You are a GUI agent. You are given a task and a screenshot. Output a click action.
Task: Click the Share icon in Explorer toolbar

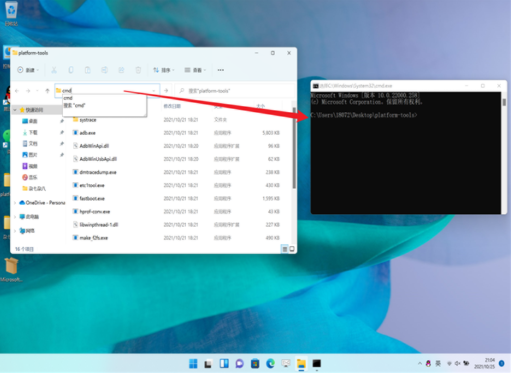click(x=121, y=70)
